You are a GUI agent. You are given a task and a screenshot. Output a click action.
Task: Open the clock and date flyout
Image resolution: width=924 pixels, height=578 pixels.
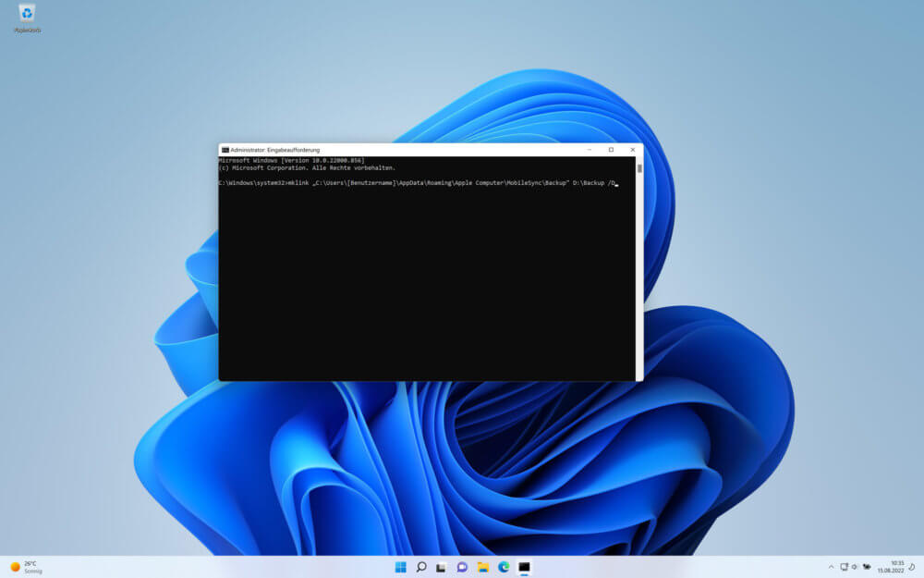(x=891, y=567)
